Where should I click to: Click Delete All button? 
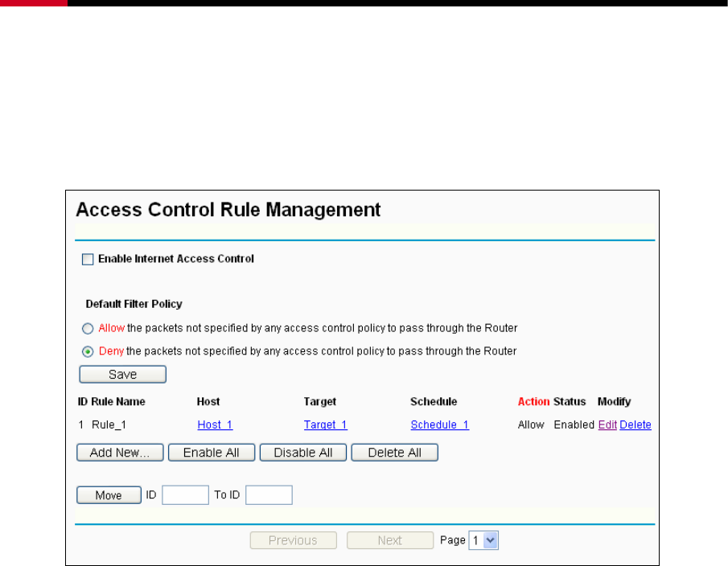394,453
